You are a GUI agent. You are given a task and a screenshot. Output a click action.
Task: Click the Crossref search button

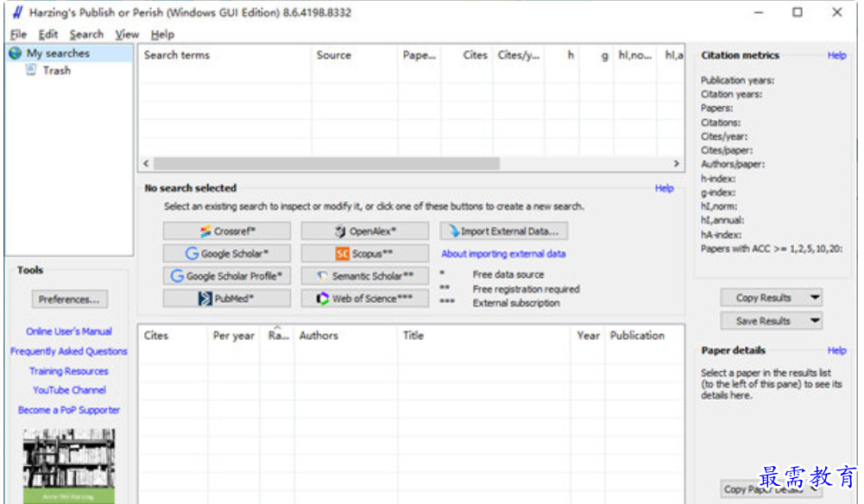pyautogui.click(x=226, y=230)
